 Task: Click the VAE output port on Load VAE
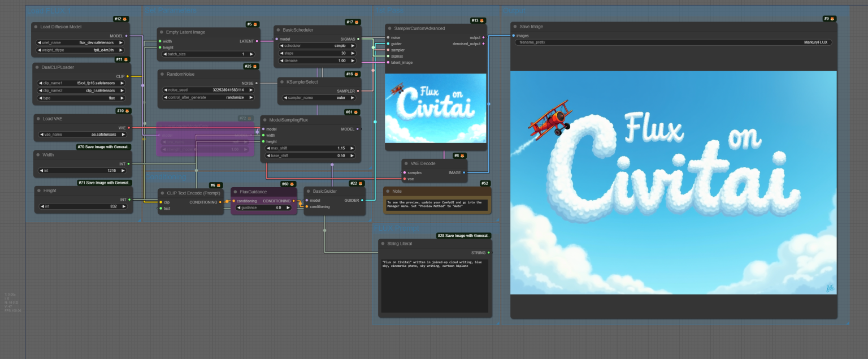[129, 127]
